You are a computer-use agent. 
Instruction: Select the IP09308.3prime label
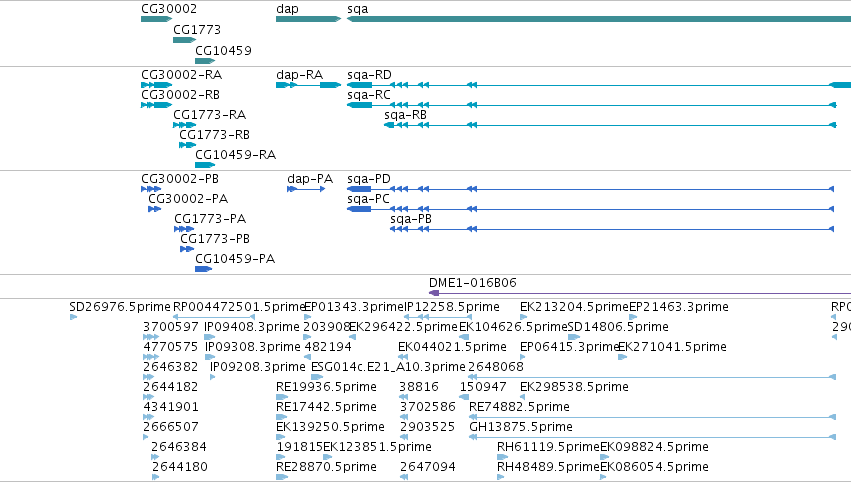(x=252, y=347)
